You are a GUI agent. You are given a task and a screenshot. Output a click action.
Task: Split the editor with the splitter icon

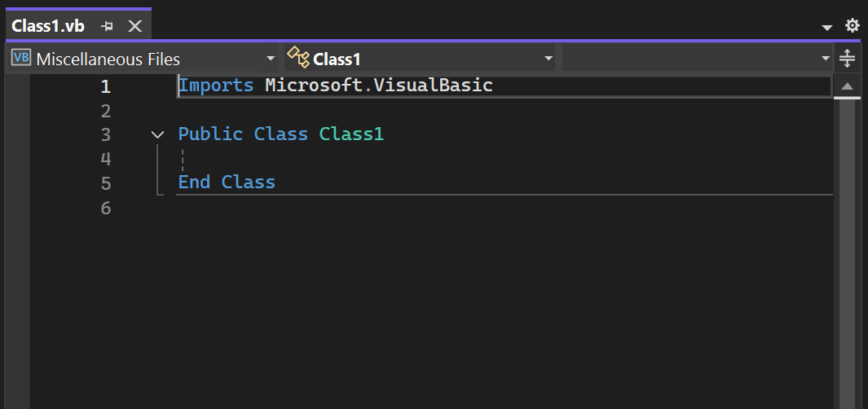[x=848, y=59]
